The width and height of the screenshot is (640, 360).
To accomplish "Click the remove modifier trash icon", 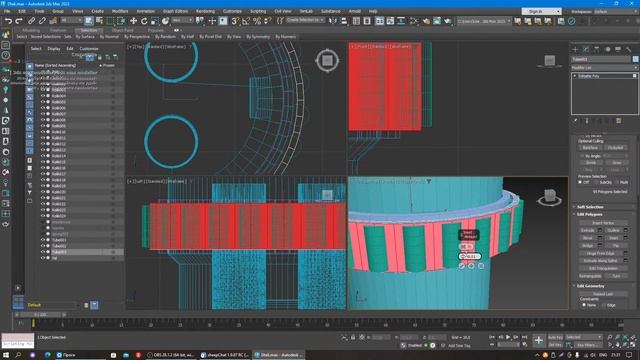I will coord(618,121).
